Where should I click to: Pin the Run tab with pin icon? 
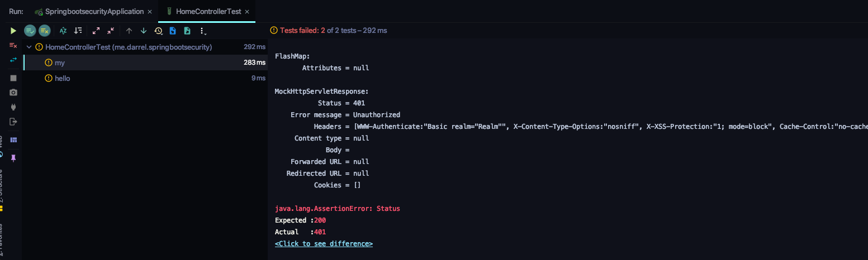tap(13, 158)
